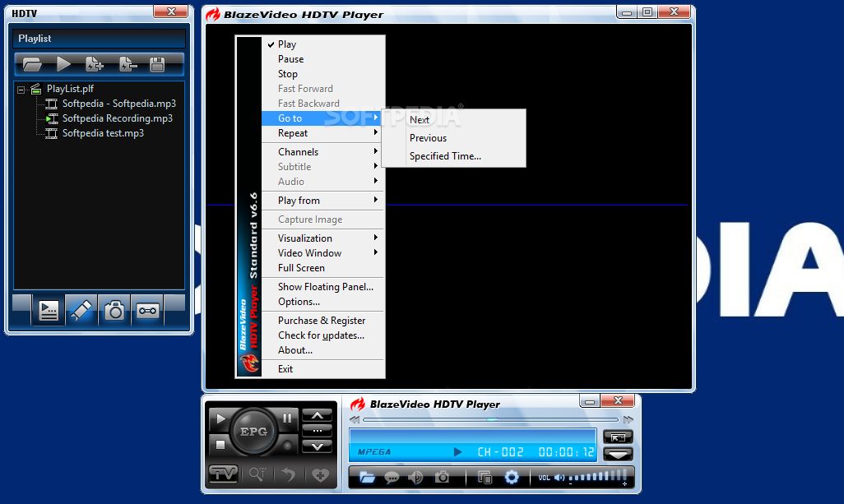Viewport: 844px width, 504px height.
Task: Open the Go to submenu
Action: point(323,118)
